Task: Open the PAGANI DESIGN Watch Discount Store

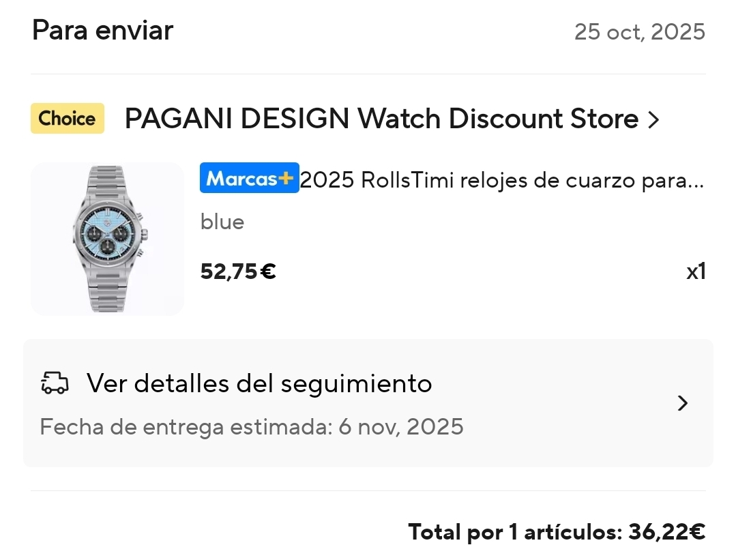Action: point(381,118)
